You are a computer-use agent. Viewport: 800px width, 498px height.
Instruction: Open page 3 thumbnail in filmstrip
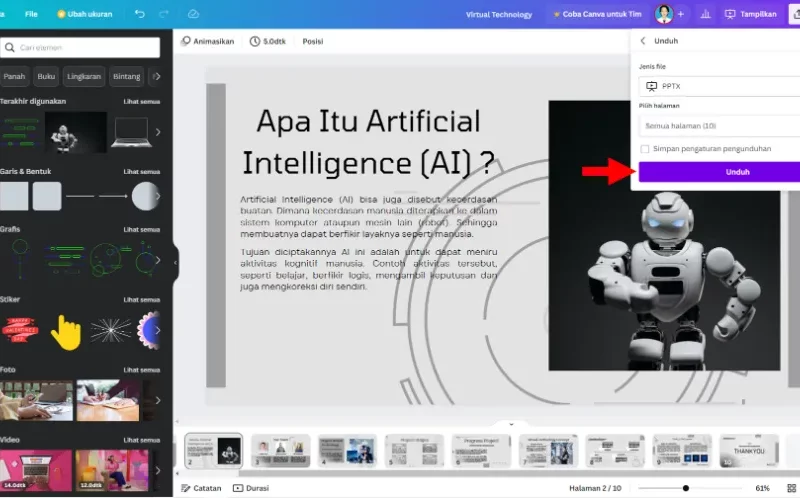pyautogui.click(x=281, y=451)
